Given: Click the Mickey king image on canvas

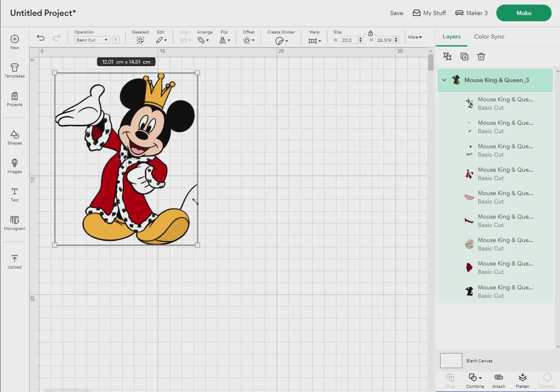Looking at the screenshot, I should [x=126, y=159].
